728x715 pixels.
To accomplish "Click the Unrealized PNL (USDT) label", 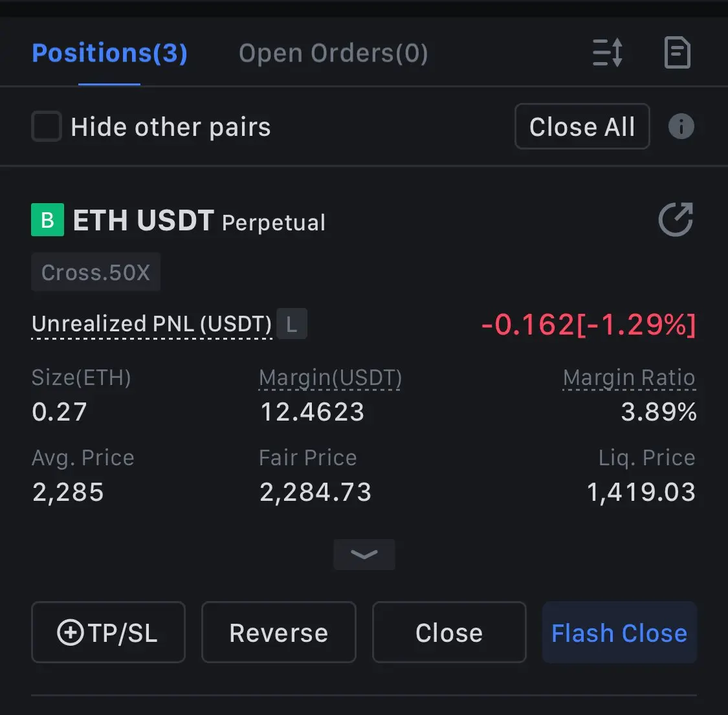I will point(152,324).
